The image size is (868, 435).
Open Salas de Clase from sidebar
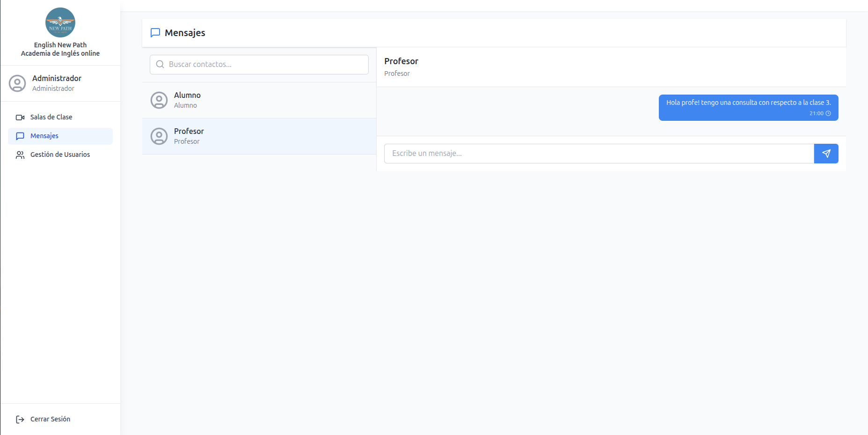[51, 117]
